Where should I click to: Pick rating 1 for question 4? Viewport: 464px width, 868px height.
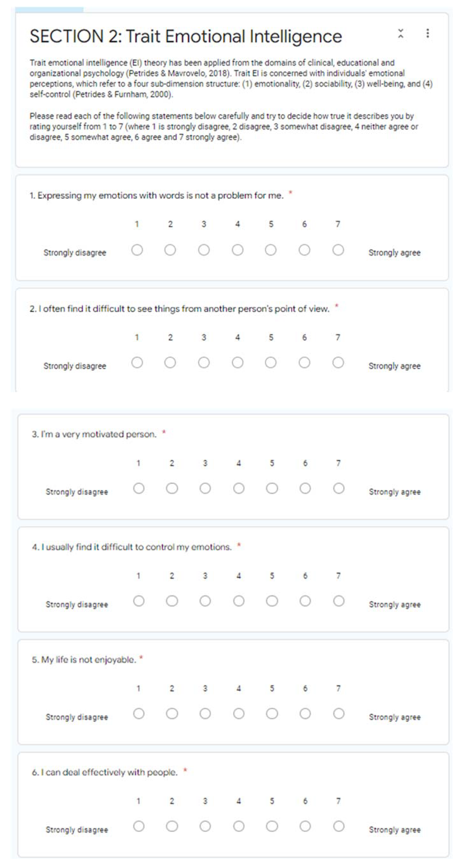(139, 601)
